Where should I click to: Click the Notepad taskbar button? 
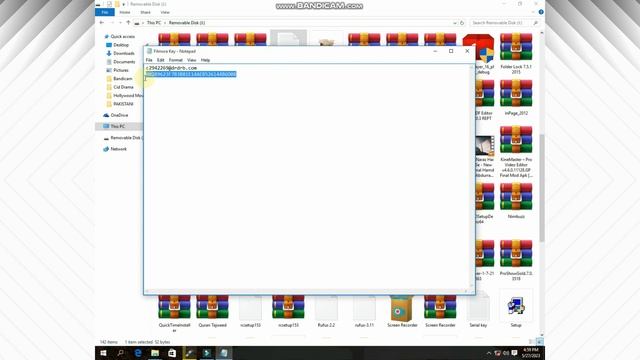[x=224, y=353]
